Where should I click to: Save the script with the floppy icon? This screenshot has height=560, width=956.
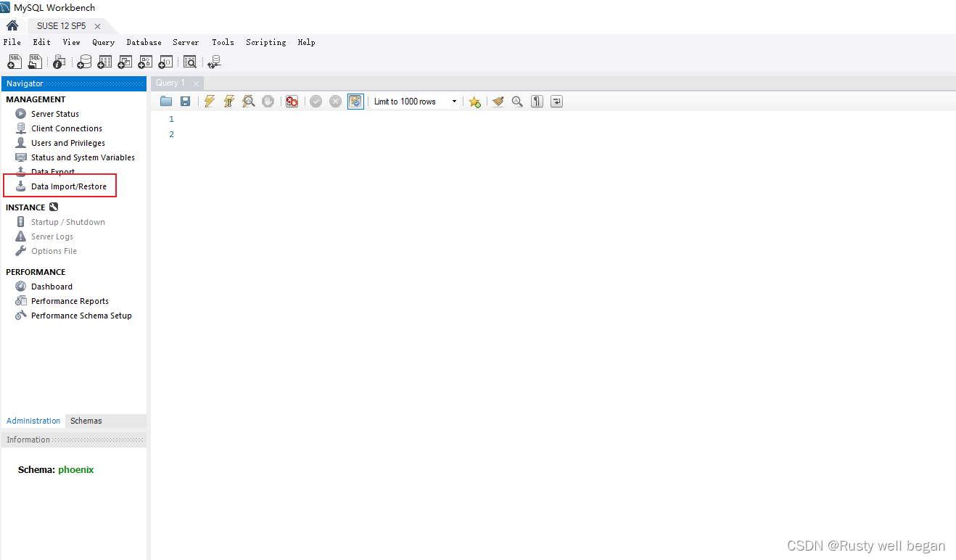tap(185, 102)
